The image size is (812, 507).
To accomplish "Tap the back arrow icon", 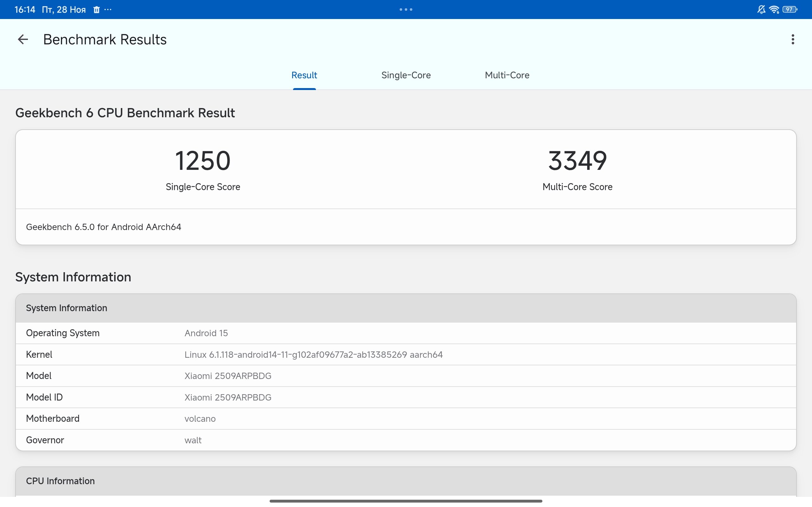I will click(23, 40).
